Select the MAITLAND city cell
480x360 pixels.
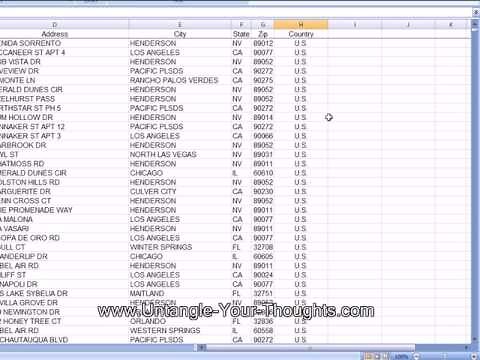(180, 293)
